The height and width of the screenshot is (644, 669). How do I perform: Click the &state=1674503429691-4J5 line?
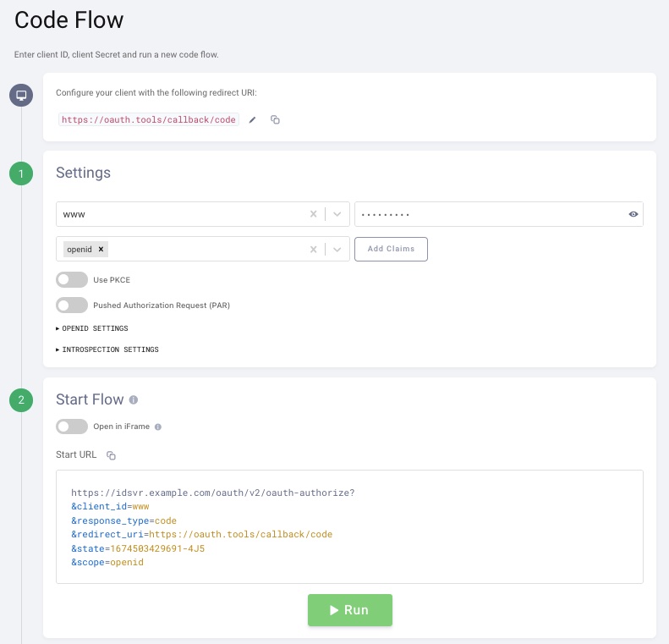coord(138,548)
